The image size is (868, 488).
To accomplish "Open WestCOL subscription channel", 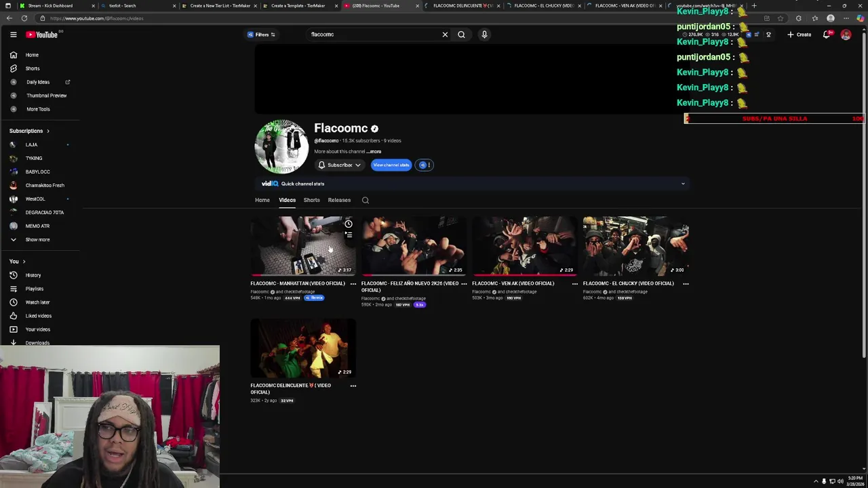I will coord(41,199).
